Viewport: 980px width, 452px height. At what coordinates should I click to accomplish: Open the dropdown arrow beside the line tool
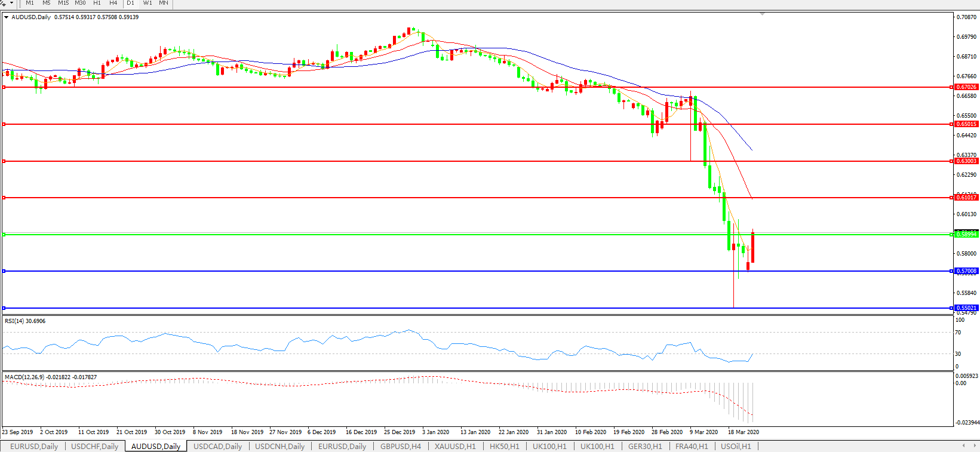pos(11,3)
